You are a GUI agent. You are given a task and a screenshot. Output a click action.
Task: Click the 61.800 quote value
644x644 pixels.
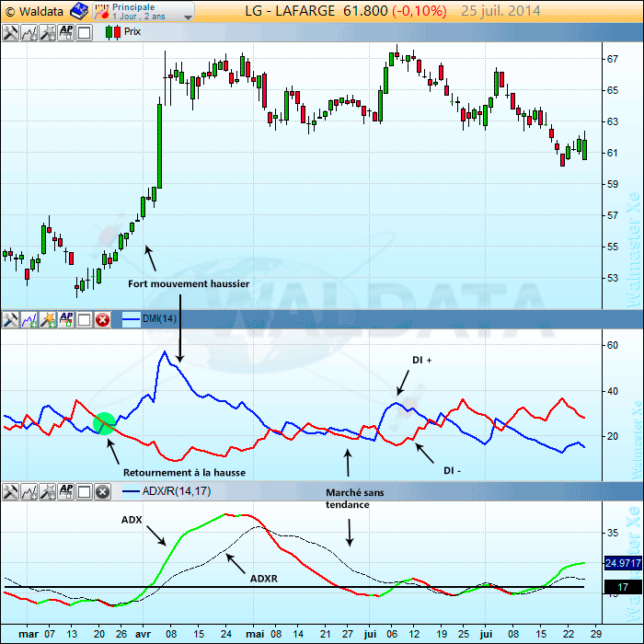[365, 11]
